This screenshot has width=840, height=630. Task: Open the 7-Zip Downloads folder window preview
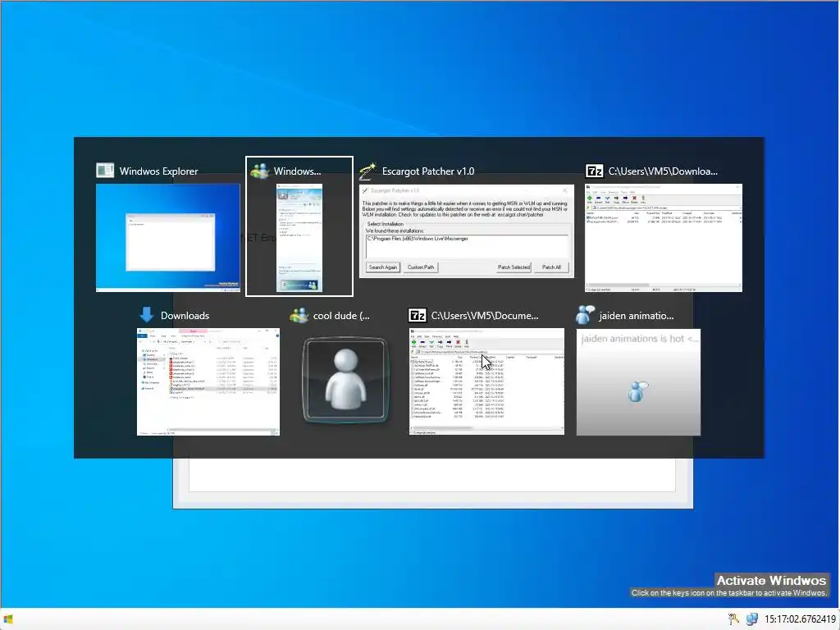click(x=663, y=238)
